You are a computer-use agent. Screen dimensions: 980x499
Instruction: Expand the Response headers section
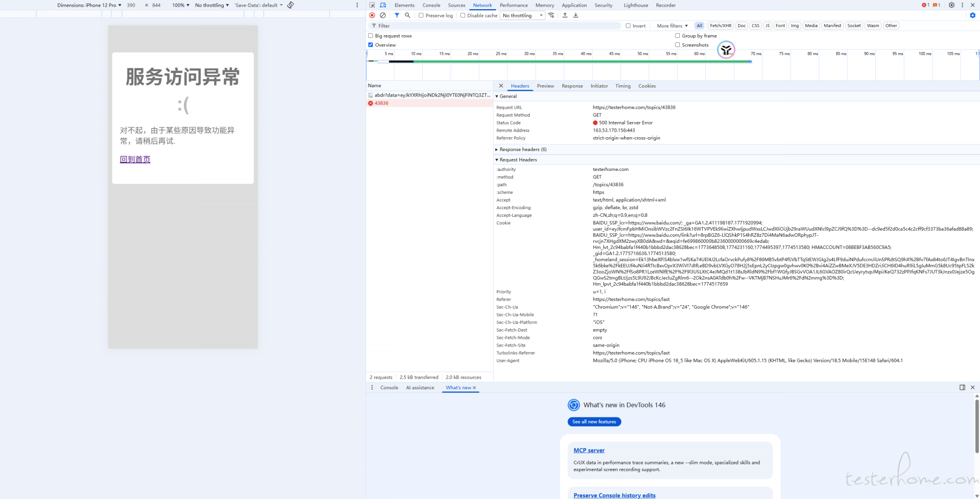pyautogui.click(x=523, y=149)
